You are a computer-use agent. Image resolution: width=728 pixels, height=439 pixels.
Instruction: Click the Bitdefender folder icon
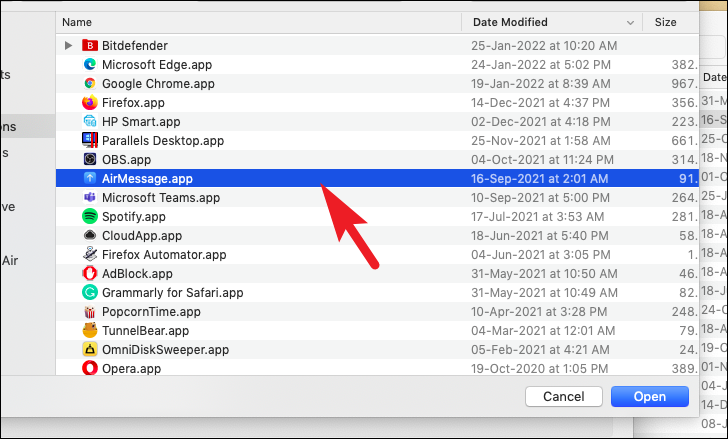[90, 45]
